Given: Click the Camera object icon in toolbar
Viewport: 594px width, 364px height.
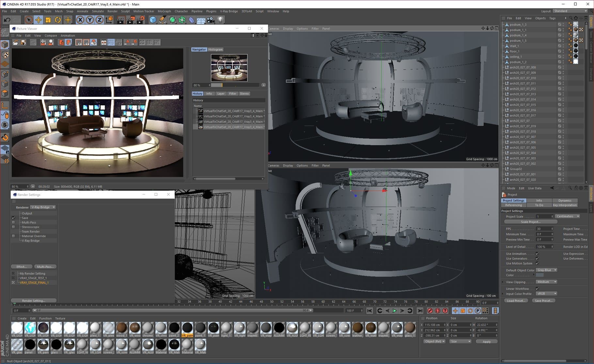Looking at the screenshot, I should 211,20.
